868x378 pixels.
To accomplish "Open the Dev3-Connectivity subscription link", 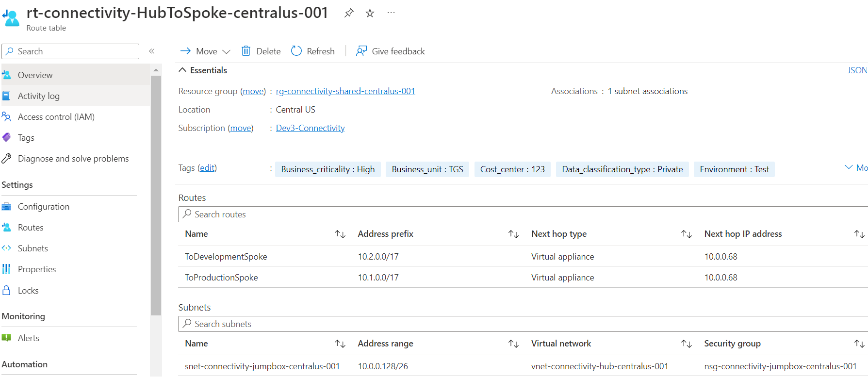I will [x=310, y=128].
